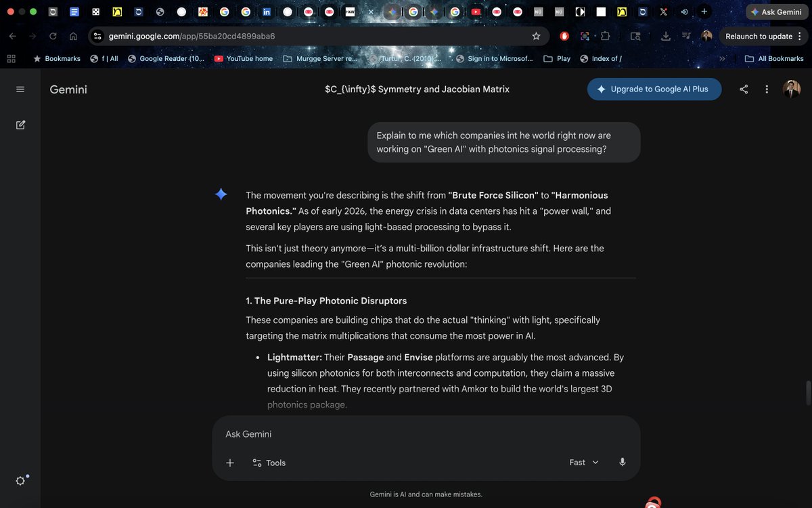Image resolution: width=812 pixels, height=508 pixels.
Task: Click the address bar URL
Action: coord(191,36)
